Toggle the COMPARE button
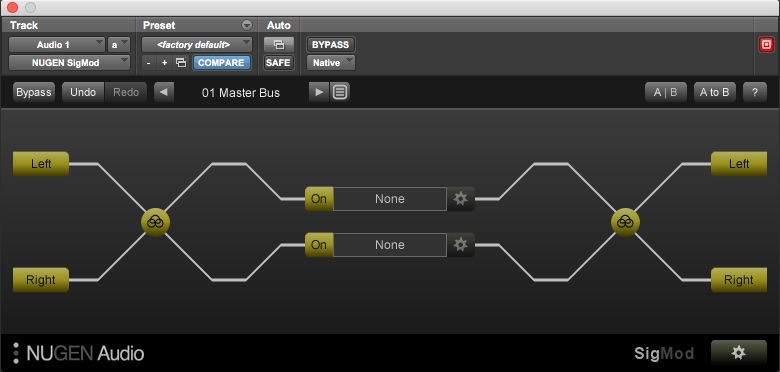 (x=221, y=63)
